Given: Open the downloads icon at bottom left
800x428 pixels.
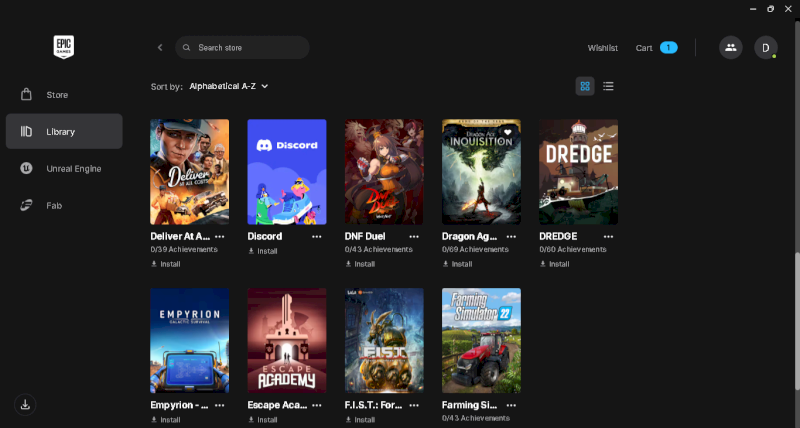Looking at the screenshot, I should coord(25,405).
